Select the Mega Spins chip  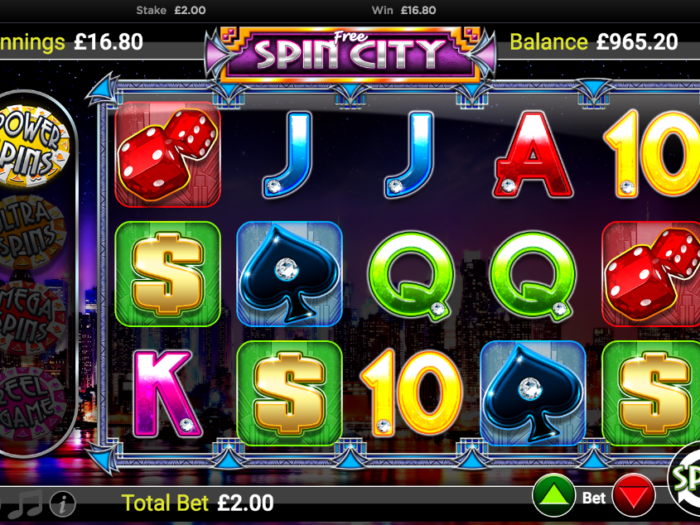tap(30, 318)
